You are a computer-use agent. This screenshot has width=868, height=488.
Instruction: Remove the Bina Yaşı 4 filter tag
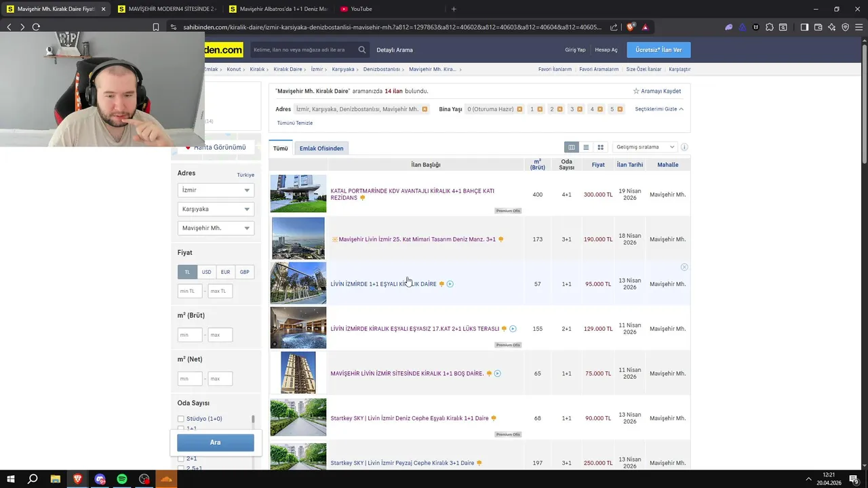(x=599, y=109)
